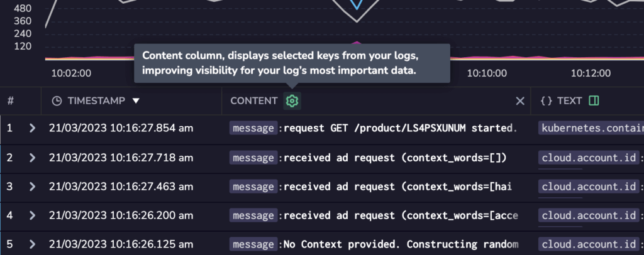Click the clock icon beside Timestamp
Image resolution: width=644 pixels, height=255 pixels.
[57, 101]
